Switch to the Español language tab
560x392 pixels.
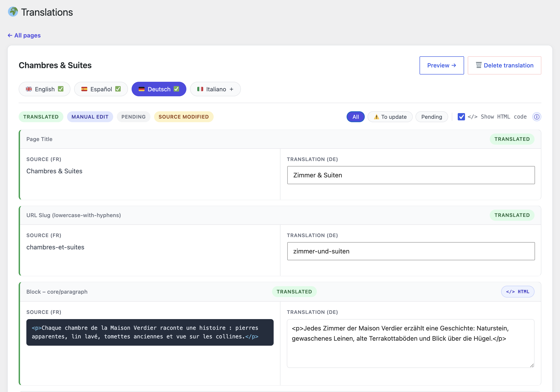[101, 89]
